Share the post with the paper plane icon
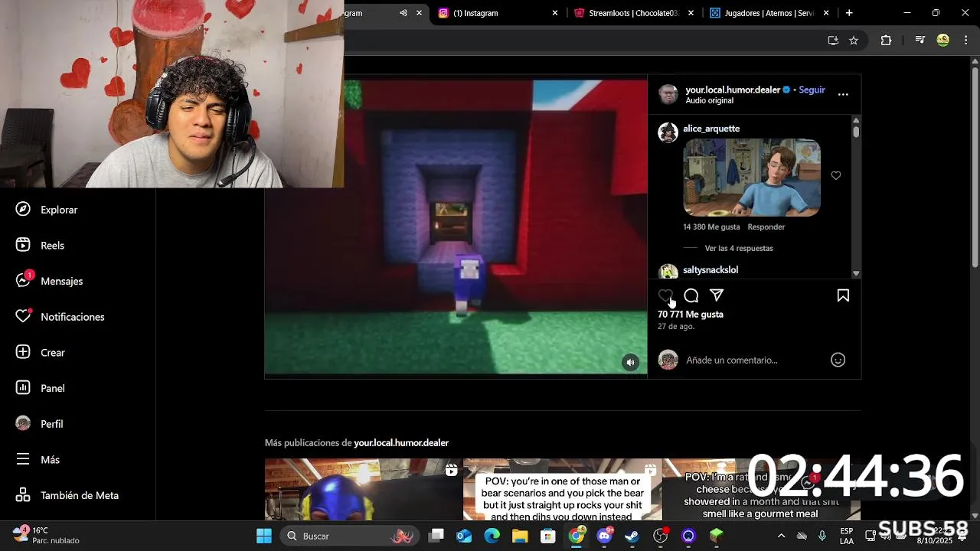The image size is (980, 551). [x=717, y=295]
